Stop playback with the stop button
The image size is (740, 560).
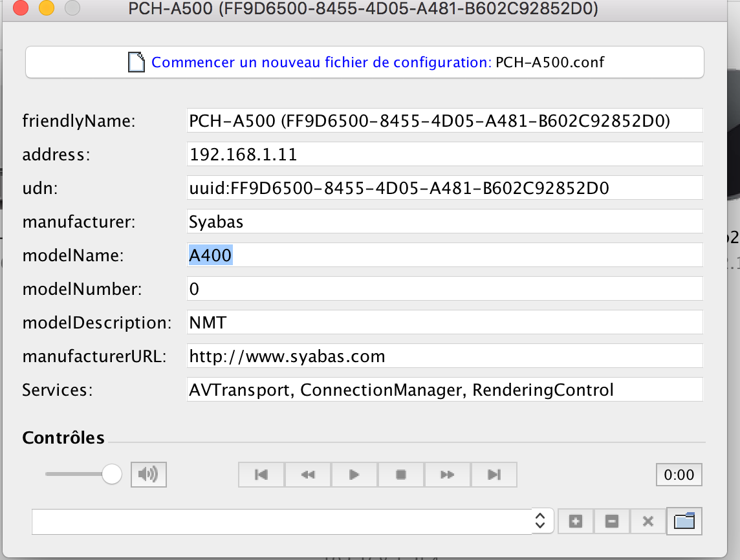[400, 475]
